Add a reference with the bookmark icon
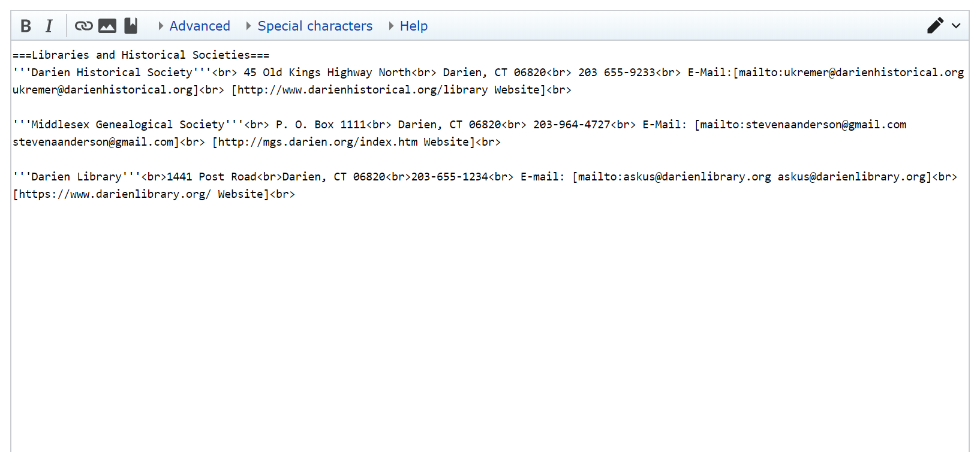Image resolution: width=980 pixels, height=452 pixels. (131, 26)
